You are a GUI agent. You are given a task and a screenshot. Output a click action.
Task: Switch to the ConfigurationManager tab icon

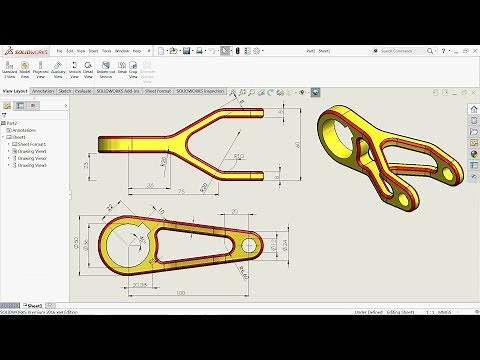tap(33, 106)
